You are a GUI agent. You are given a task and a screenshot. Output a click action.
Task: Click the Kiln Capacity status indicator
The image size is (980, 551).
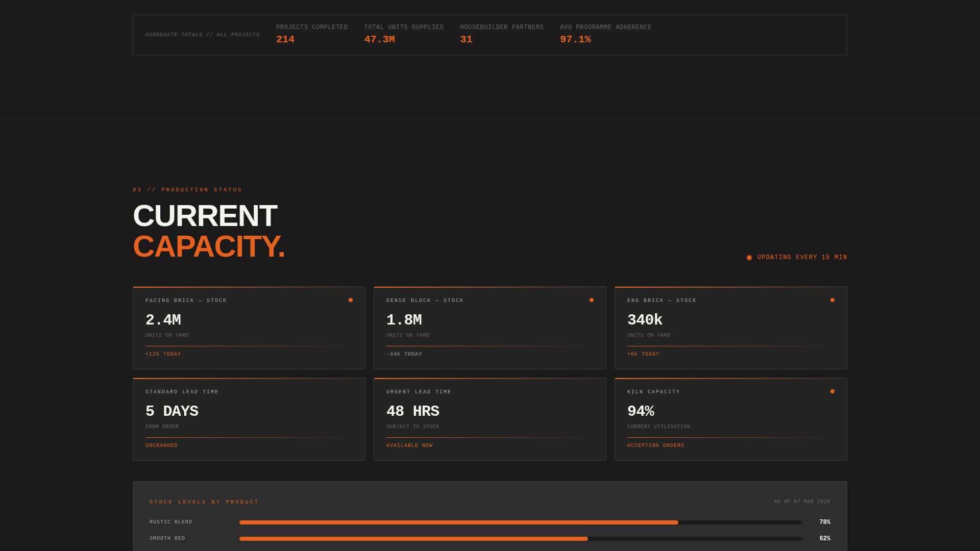pos(832,391)
